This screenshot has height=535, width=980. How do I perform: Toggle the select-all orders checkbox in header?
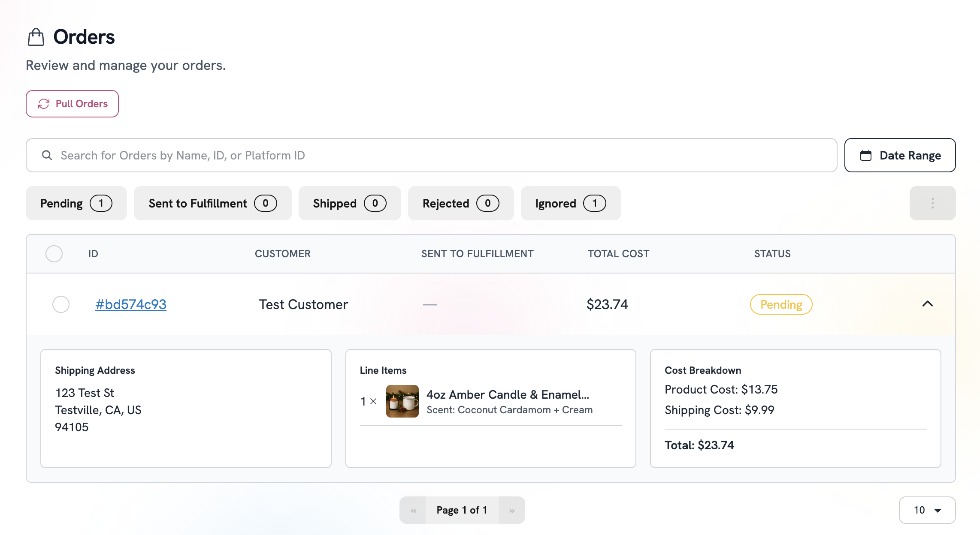54,254
